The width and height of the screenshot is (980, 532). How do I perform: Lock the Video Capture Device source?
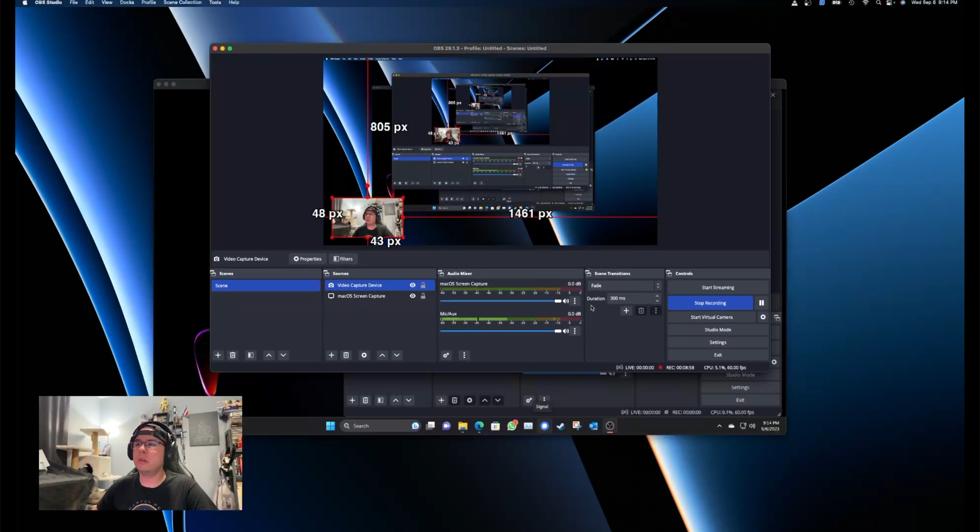[423, 285]
